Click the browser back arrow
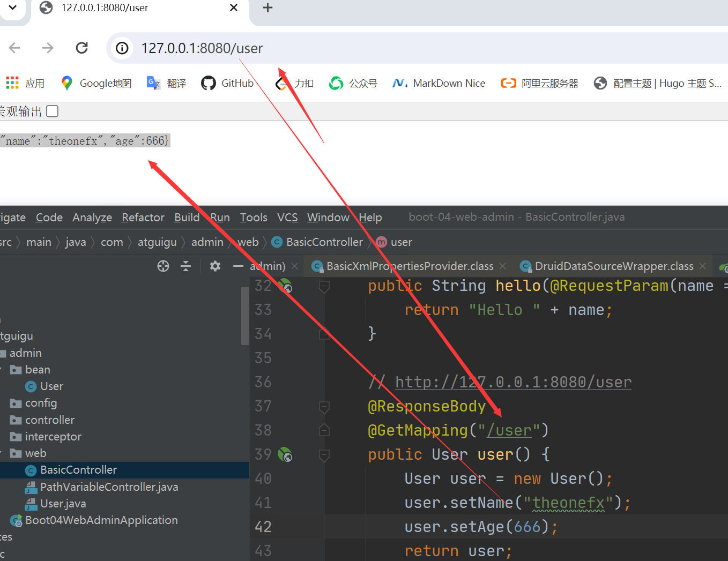This screenshot has height=561, width=728. [14, 48]
